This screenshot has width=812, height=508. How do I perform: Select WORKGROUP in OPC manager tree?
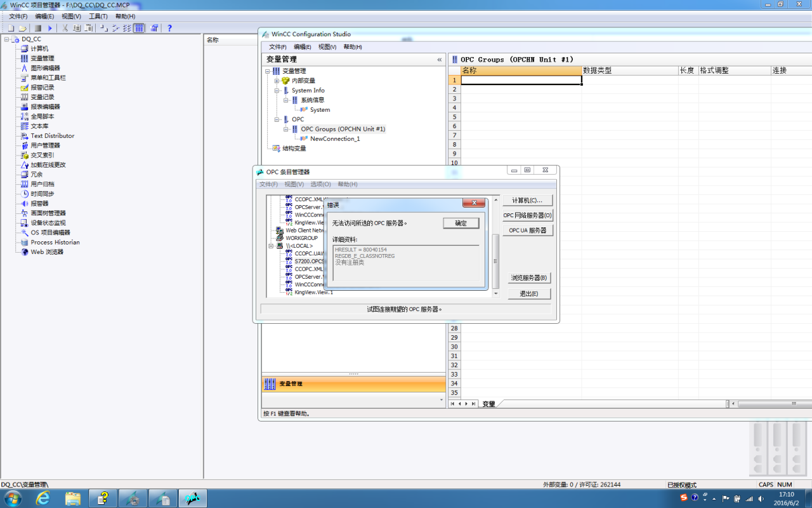coord(301,238)
